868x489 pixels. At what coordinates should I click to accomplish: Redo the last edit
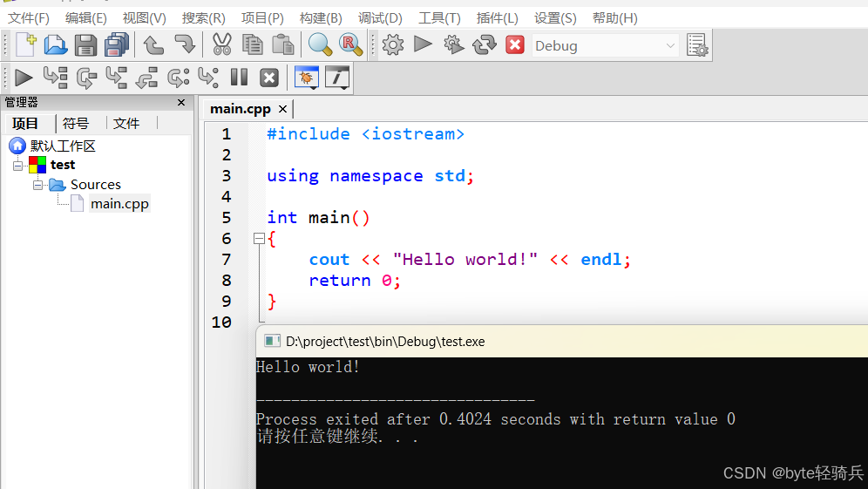point(185,44)
